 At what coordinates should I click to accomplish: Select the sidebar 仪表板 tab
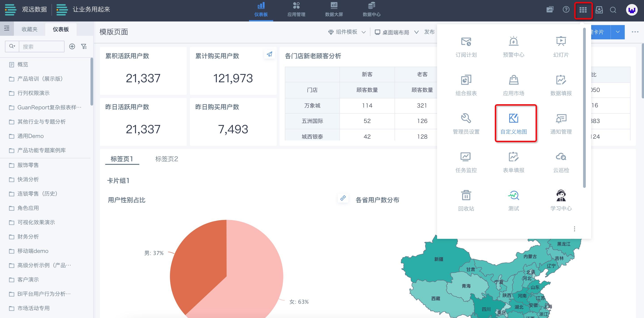(61, 29)
